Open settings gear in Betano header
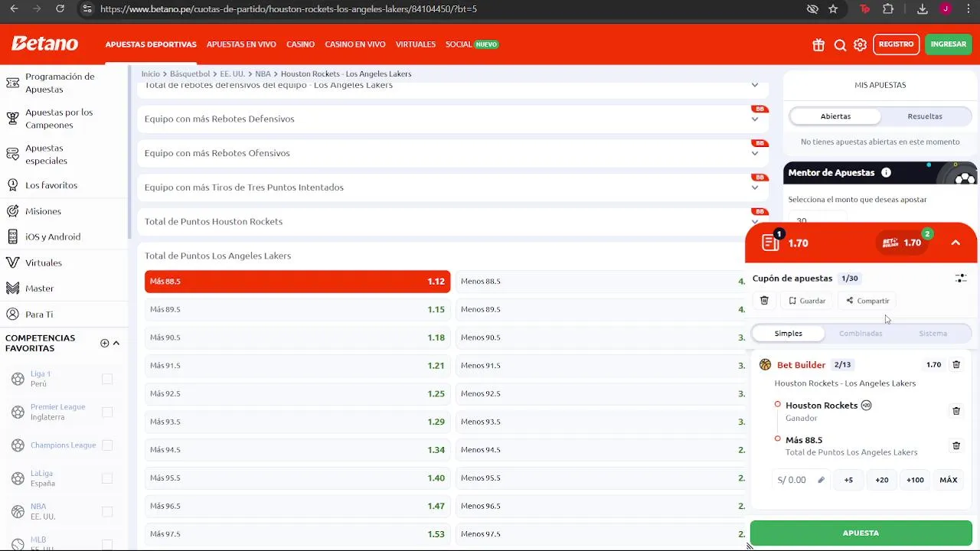Screen dimensions: 980x551 [860, 44]
